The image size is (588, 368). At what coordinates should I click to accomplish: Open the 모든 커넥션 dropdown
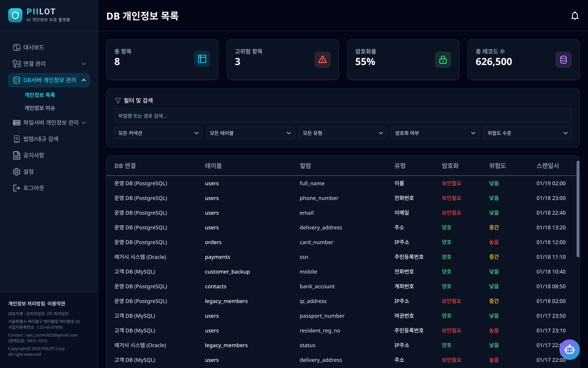point(158,133)
